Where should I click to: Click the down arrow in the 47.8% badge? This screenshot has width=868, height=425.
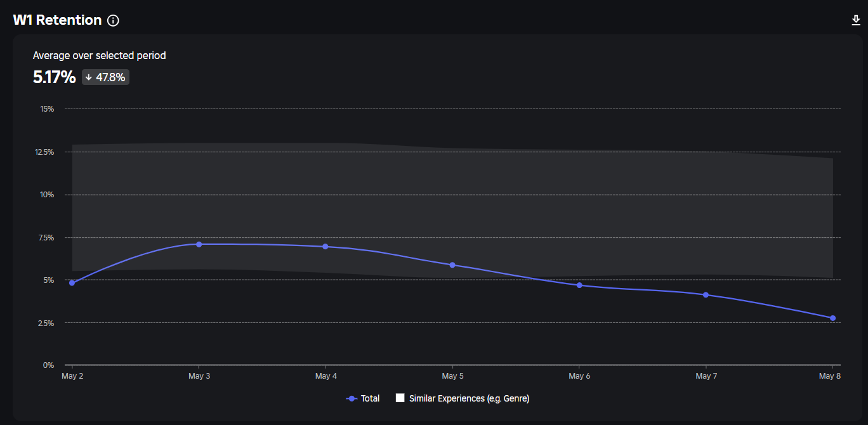click(89, 77)
